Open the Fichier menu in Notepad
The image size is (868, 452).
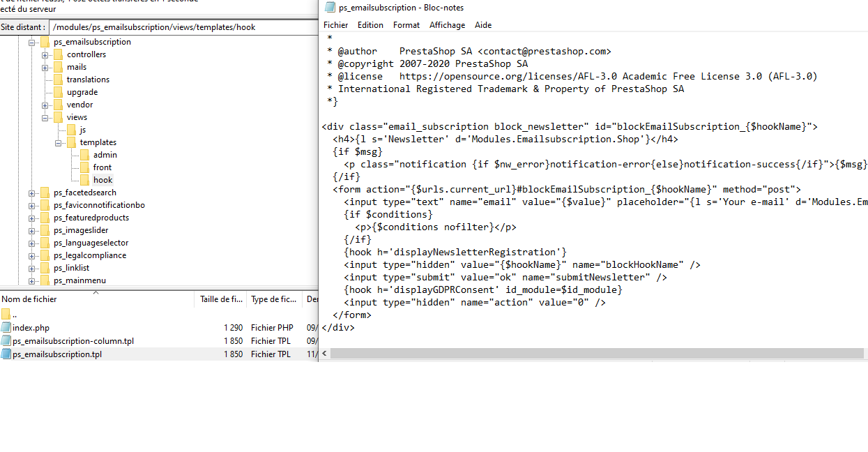click(x=335, y=25)
